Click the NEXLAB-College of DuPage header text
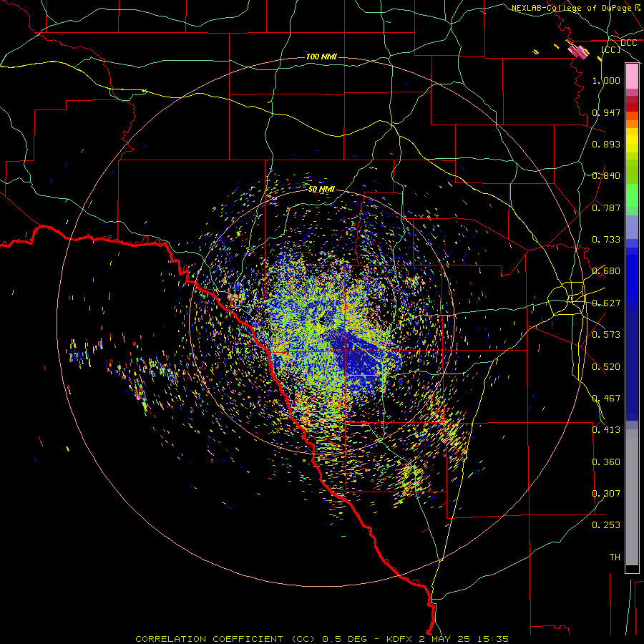This screenshot has height=644, width=644. [x=571, y=8]
